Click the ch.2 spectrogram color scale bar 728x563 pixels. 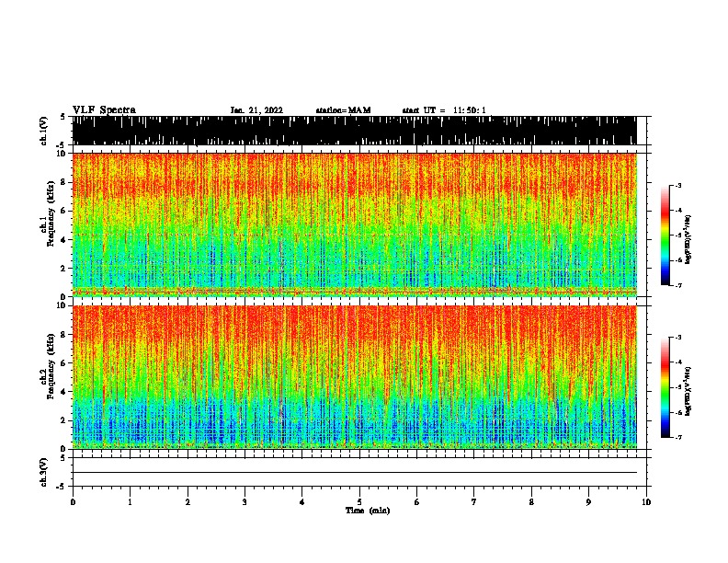pyautogui.click(x=665, y=387)
